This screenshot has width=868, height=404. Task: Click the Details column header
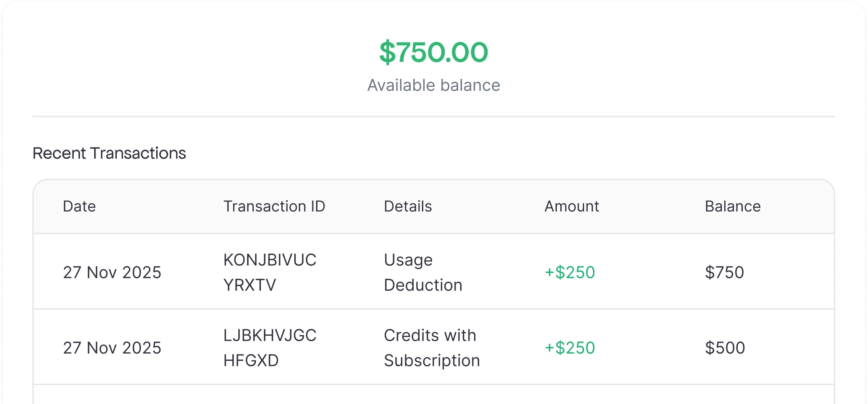[x=407, y=206]
